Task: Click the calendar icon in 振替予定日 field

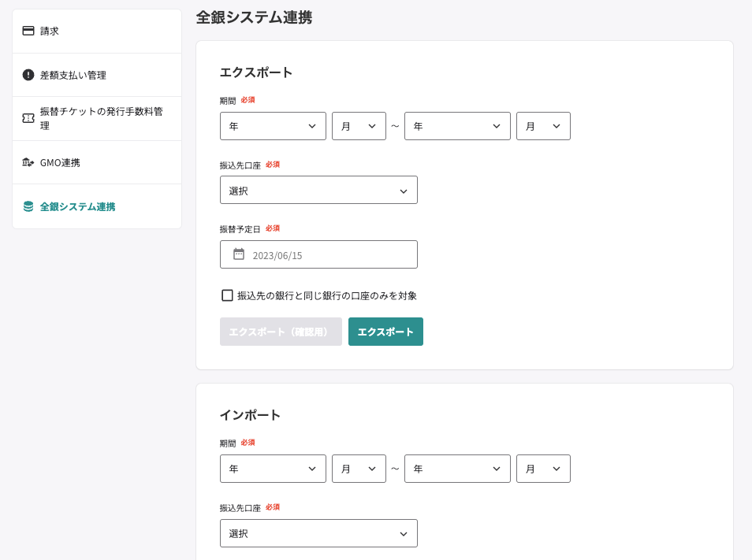Action: tap(239, 254)
